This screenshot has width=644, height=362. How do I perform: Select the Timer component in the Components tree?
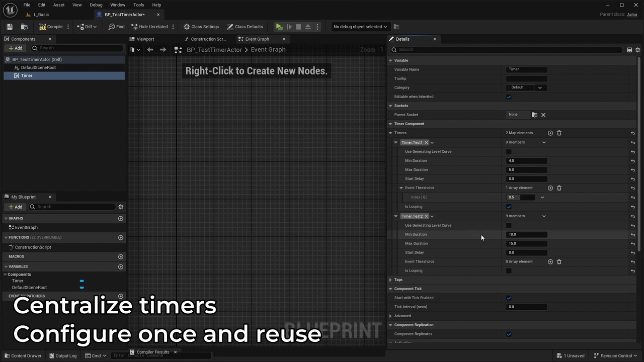tap(26, 76)
